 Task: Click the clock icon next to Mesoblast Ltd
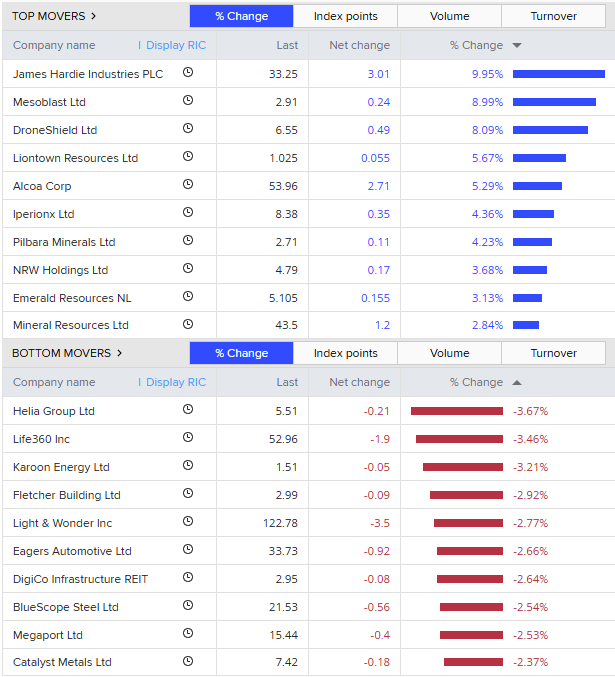coord(188,101)
